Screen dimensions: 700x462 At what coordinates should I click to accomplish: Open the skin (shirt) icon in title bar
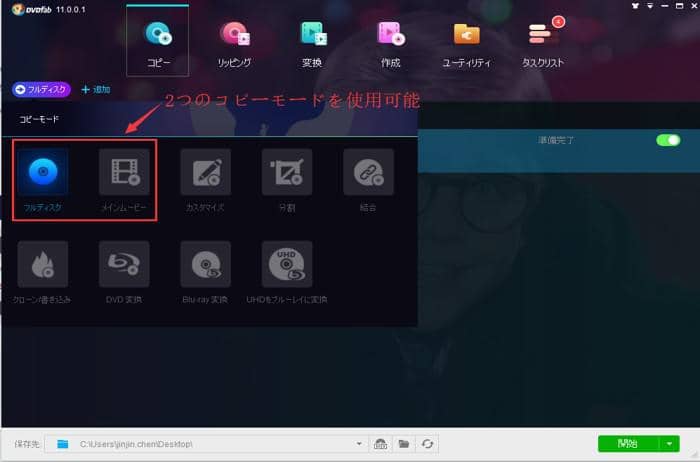click(635, 6)
